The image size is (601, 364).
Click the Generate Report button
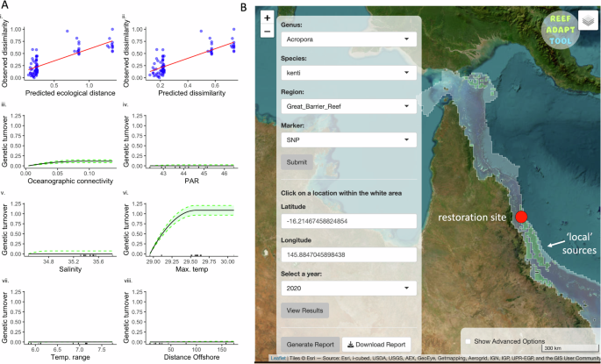310,345
